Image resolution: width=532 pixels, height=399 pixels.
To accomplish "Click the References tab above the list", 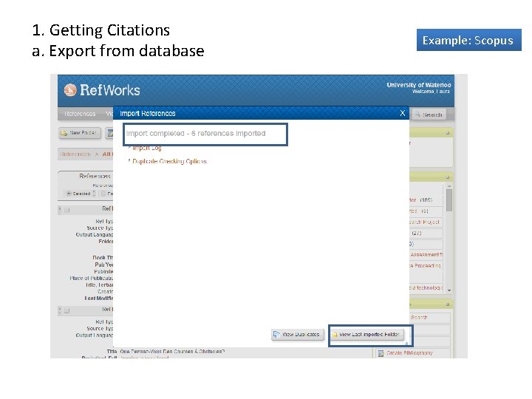I will coord(95,176).
